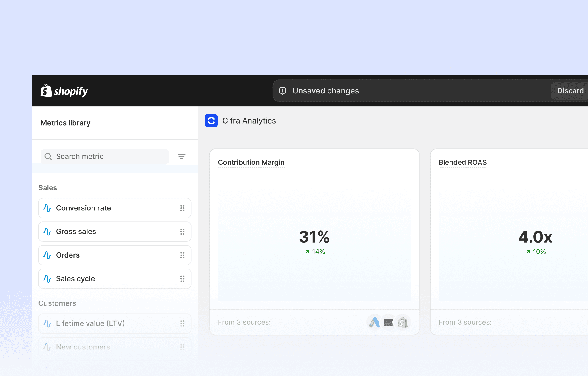Select the Orders metric
The image size is (588, 376).
pyautogui.click(x=115, y=255)
